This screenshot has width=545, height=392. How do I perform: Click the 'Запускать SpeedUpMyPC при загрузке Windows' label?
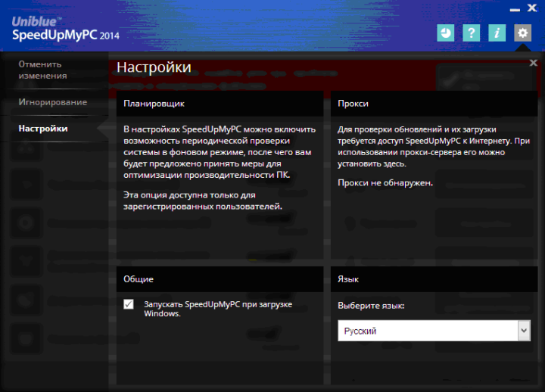218,309
